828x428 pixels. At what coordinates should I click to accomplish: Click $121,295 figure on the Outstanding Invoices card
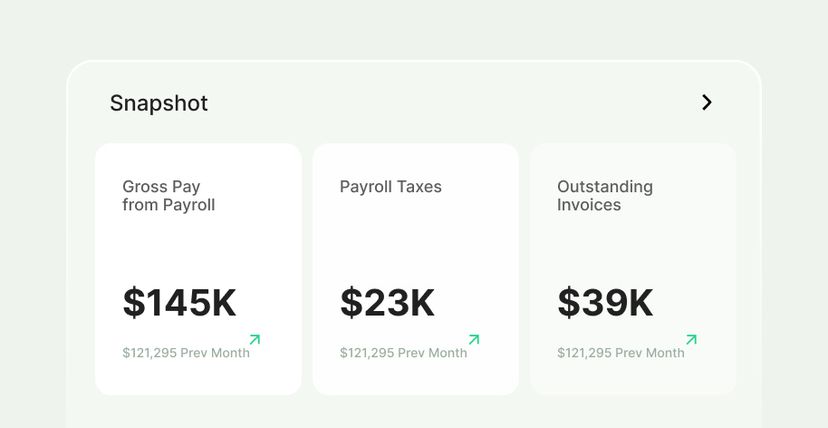[x=584, y=353]
